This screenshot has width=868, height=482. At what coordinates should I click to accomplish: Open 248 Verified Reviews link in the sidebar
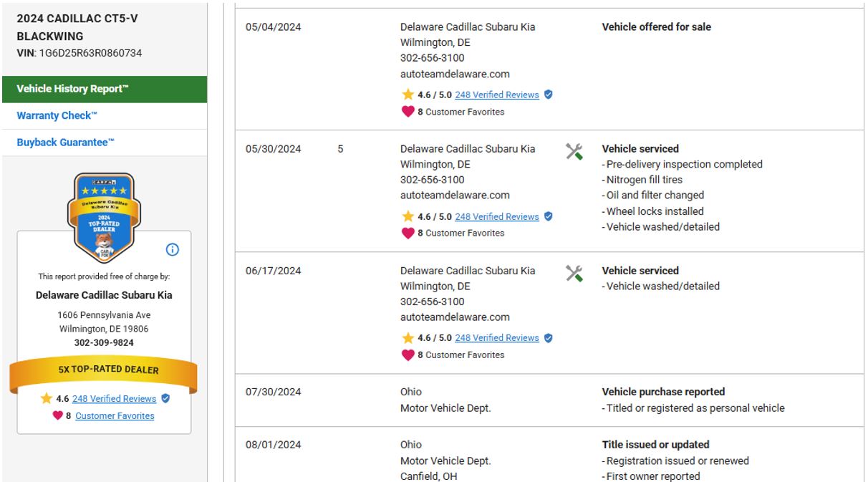tap(114, 399)
